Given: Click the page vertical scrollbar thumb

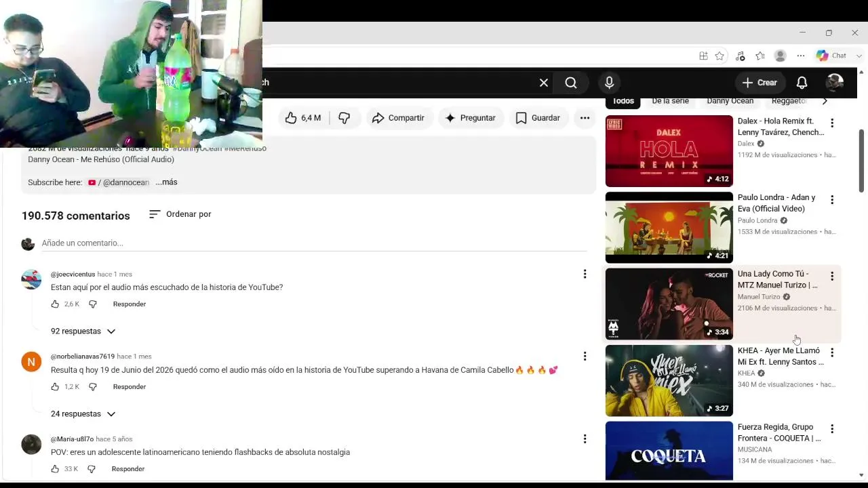Looking at the screenshot, I should point(862,161).
